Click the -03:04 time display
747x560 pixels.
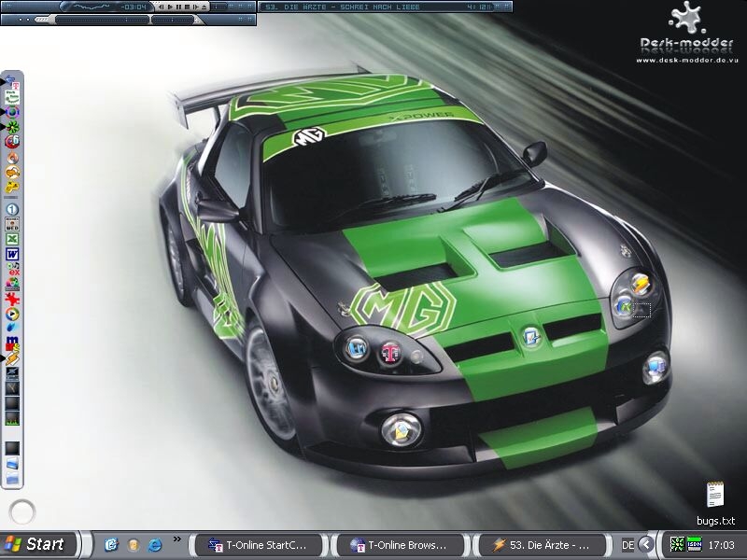[x=134, y=7]
